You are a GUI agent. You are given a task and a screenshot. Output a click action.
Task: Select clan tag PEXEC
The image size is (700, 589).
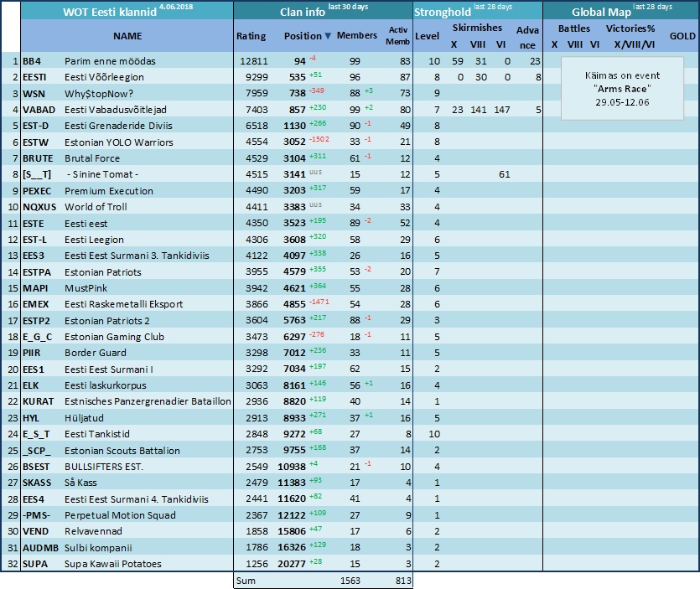coord(37,191)
